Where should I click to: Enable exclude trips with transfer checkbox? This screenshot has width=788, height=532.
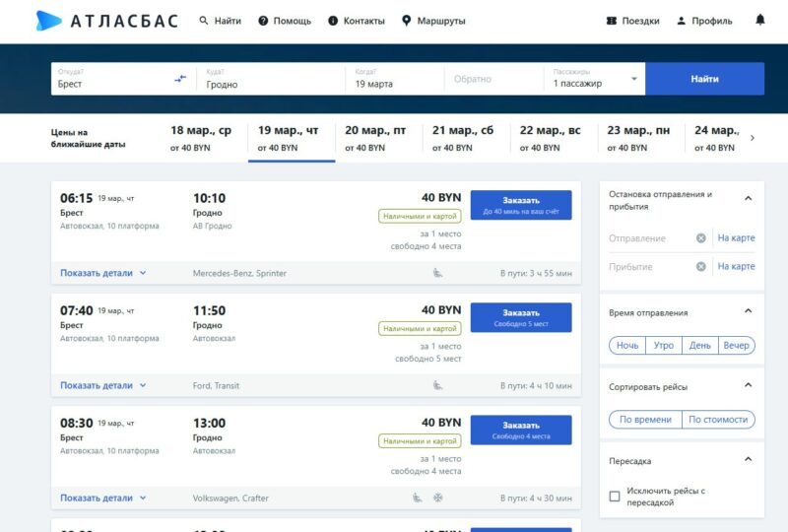[615, 496]
